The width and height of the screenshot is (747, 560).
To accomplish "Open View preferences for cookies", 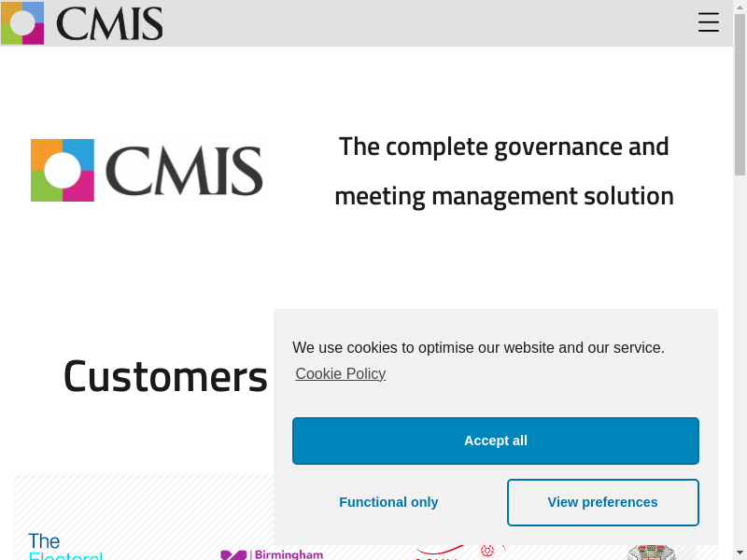I will pos(602,502).
